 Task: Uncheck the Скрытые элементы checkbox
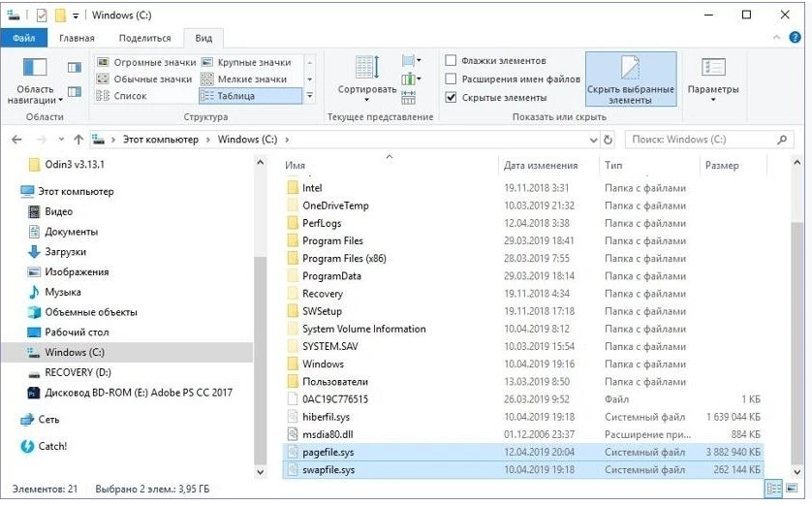[451, 98]
